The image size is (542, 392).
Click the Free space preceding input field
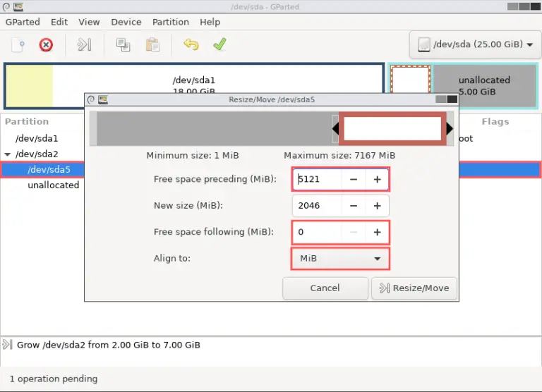(318, 179)
